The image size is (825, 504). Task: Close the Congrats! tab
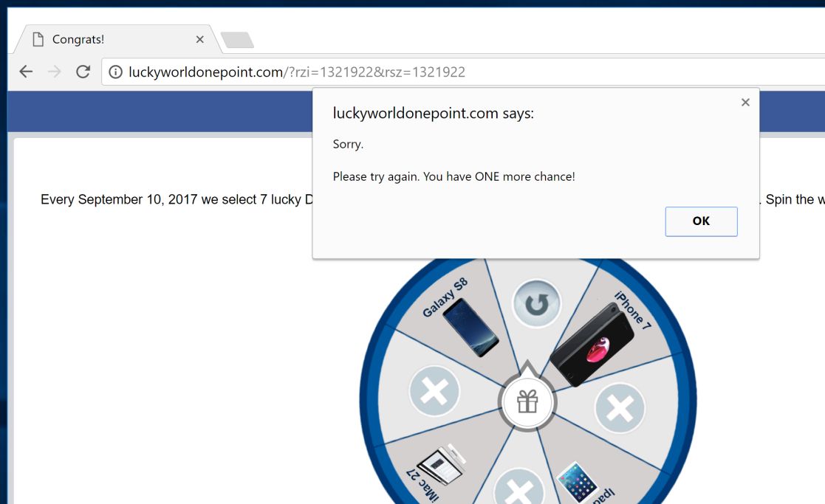(x=200, y=39)
